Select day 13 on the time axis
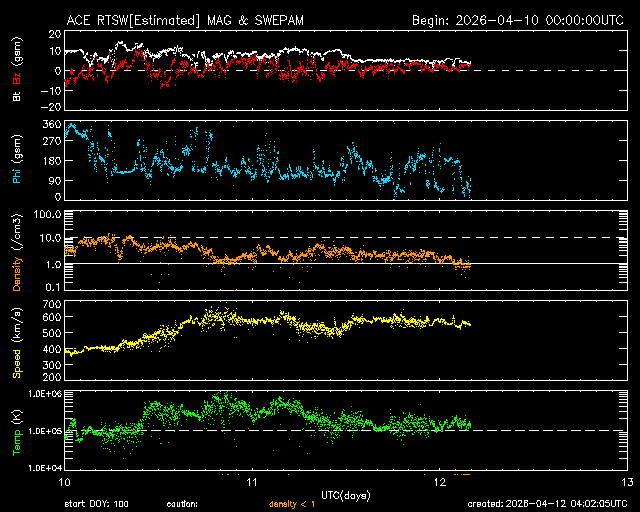 [x=626, y=483]
